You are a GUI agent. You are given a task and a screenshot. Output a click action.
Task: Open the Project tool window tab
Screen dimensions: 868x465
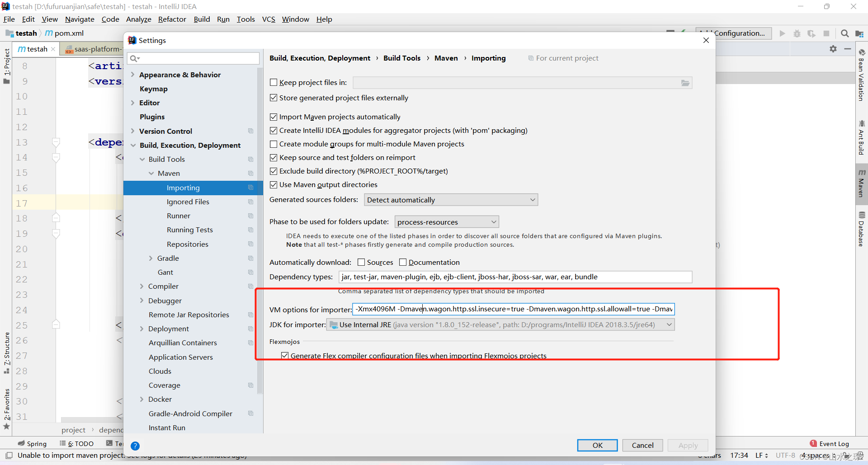click(7, 66)
